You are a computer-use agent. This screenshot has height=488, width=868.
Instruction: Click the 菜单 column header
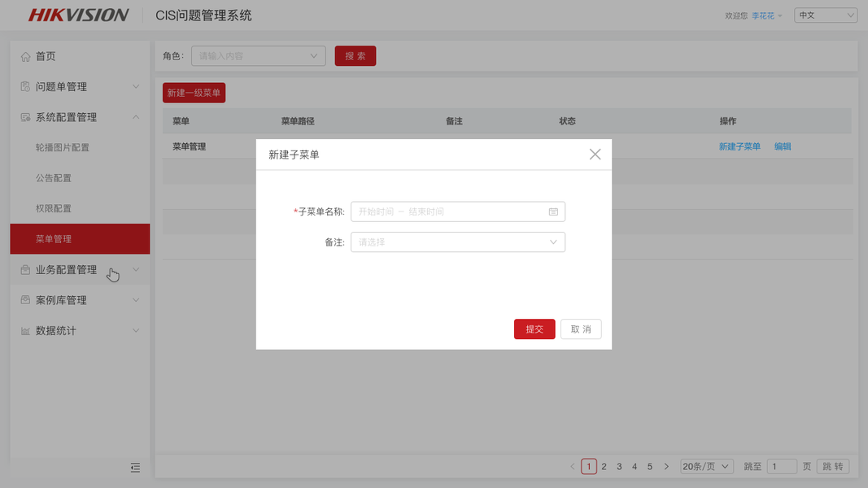tap(181, 121)
